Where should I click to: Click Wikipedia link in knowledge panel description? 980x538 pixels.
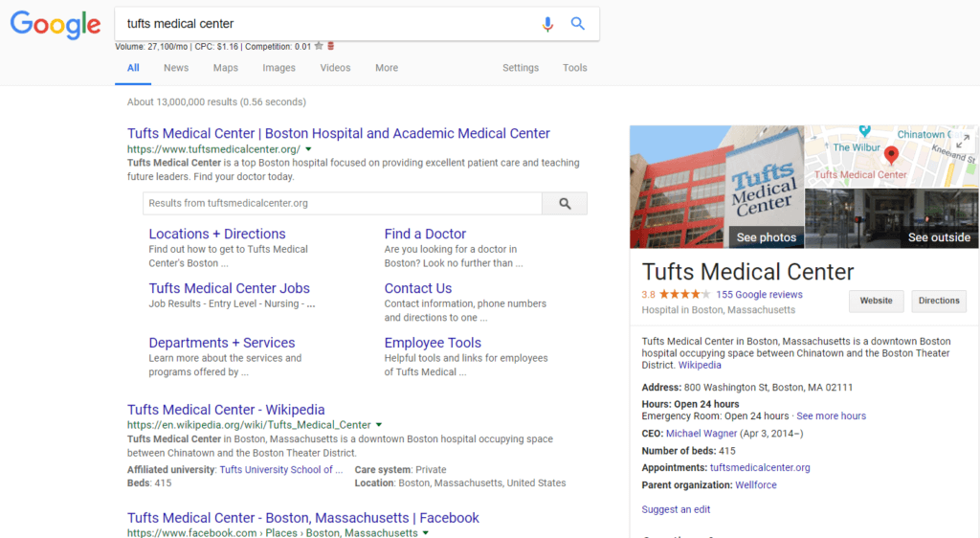pyautogui.click(x=700, y=365)
